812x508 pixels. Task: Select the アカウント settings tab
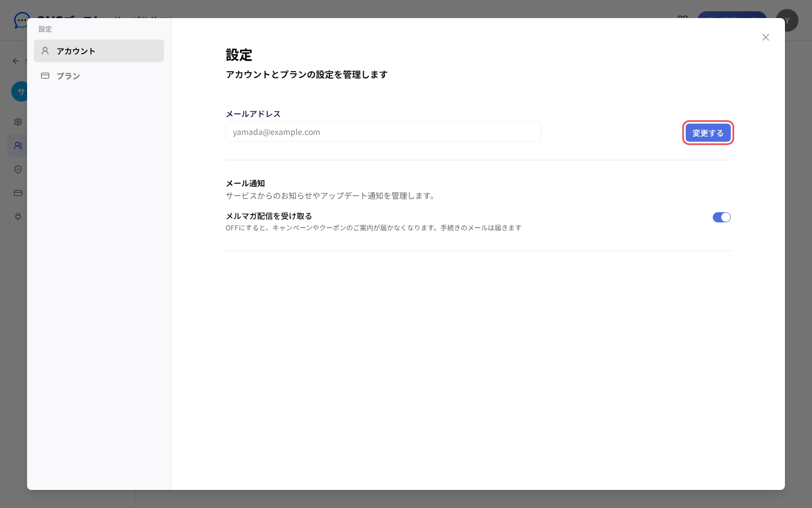tap(99, 51)
